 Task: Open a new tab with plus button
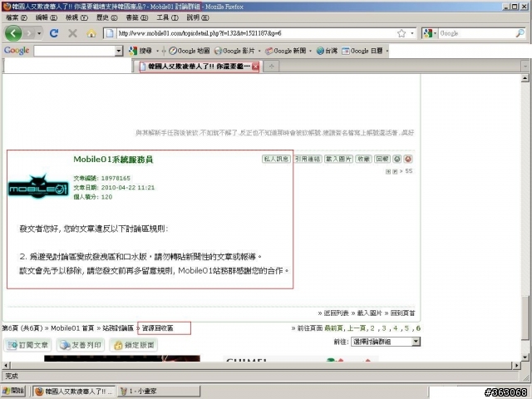(271, 66)
